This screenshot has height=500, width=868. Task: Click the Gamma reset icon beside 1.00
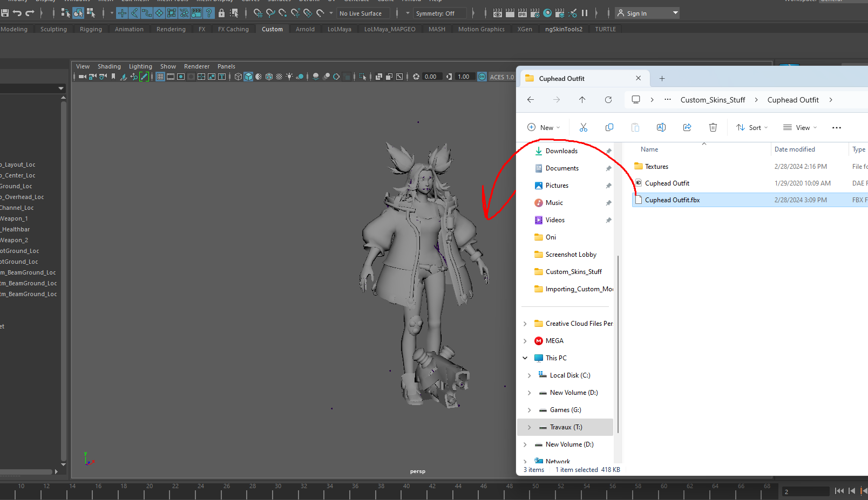pyautogui.click(x=449, y=77)
